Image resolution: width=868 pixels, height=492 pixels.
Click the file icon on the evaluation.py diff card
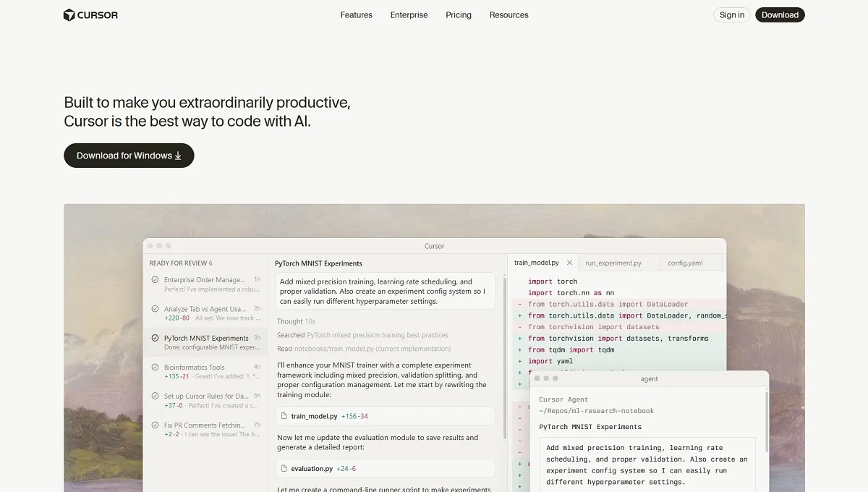coord(284,468)
